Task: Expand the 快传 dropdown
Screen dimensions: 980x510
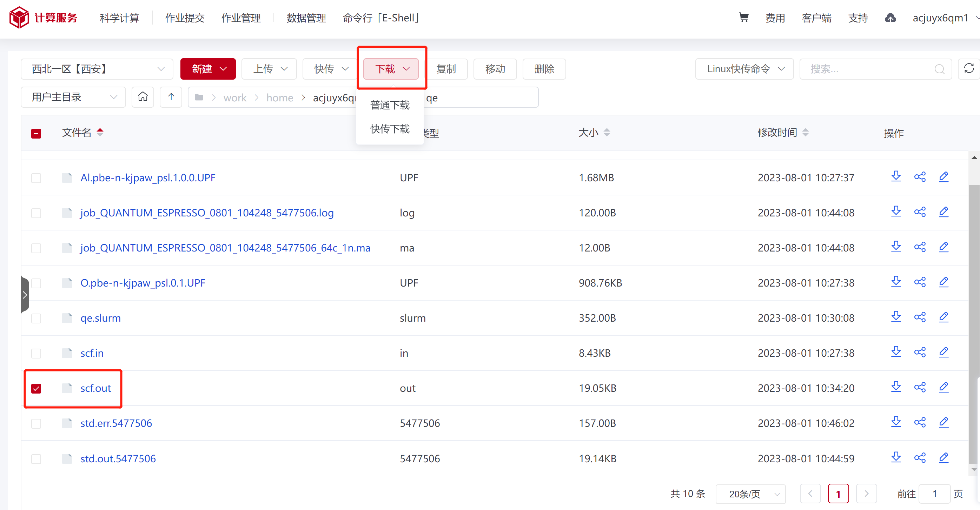Action: pyautogui.click(x=330, y=69)
